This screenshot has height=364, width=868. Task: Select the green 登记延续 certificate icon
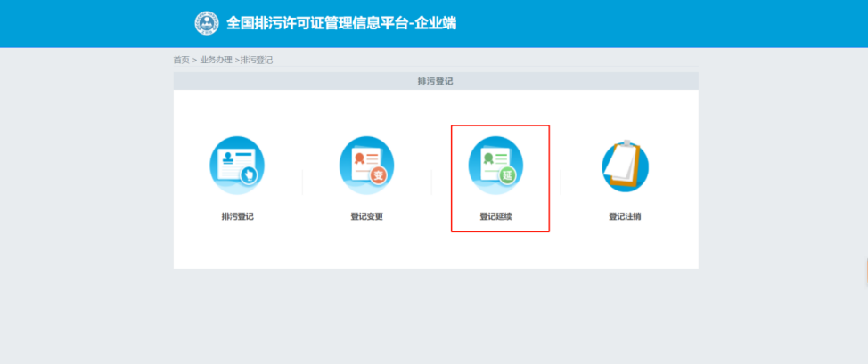coord(495,165)
